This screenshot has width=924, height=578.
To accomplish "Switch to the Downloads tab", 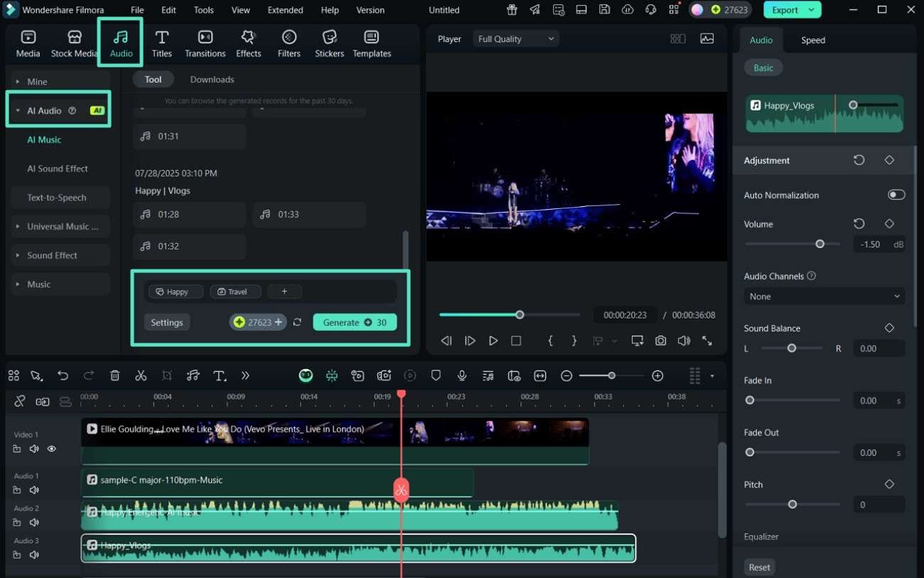I will 212,80.
